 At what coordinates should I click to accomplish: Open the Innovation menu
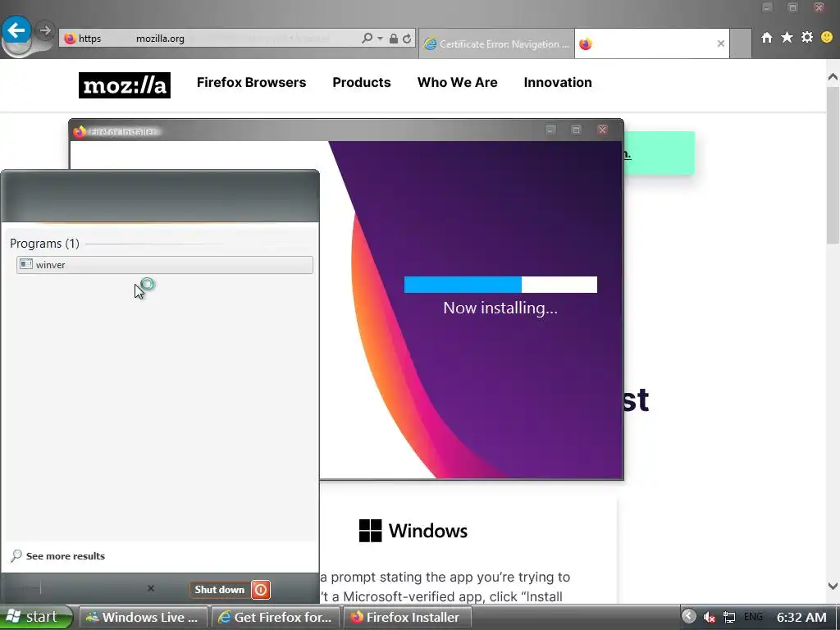pos(558,83)
